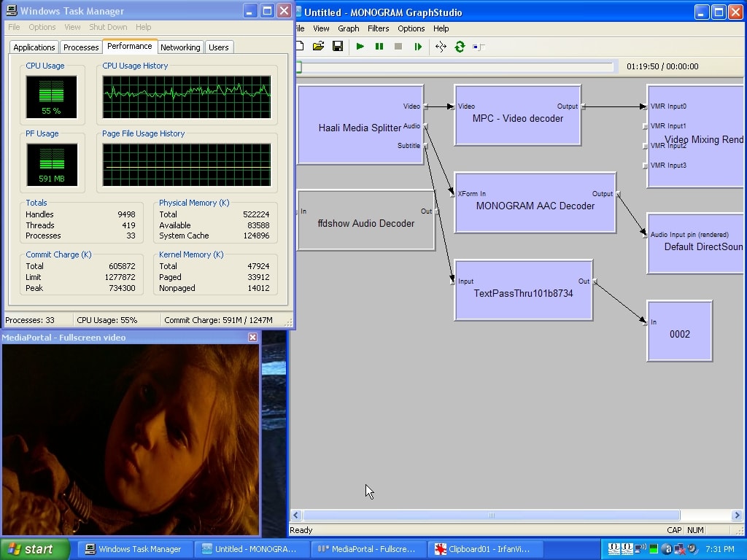Refresh the graph with the green arrows icon
This screenshot has height=560, width=747.
coord(460,47)
